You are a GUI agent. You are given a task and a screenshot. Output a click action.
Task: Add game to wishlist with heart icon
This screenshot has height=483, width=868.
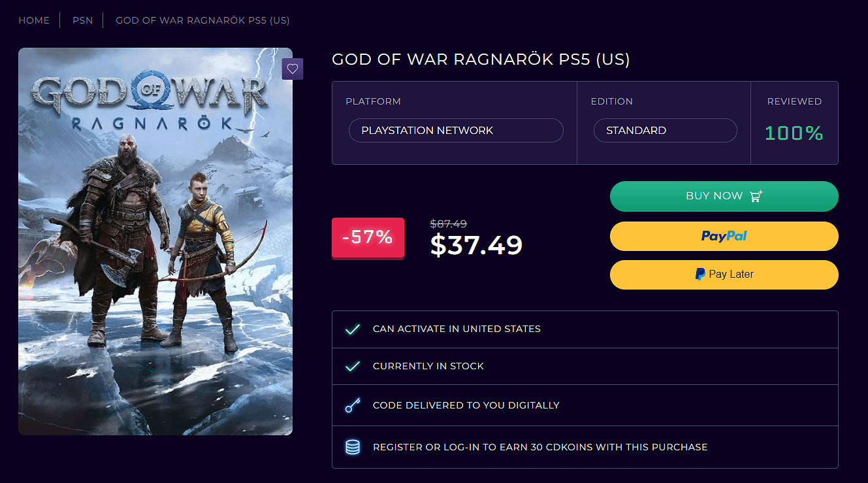pos(293,69)
